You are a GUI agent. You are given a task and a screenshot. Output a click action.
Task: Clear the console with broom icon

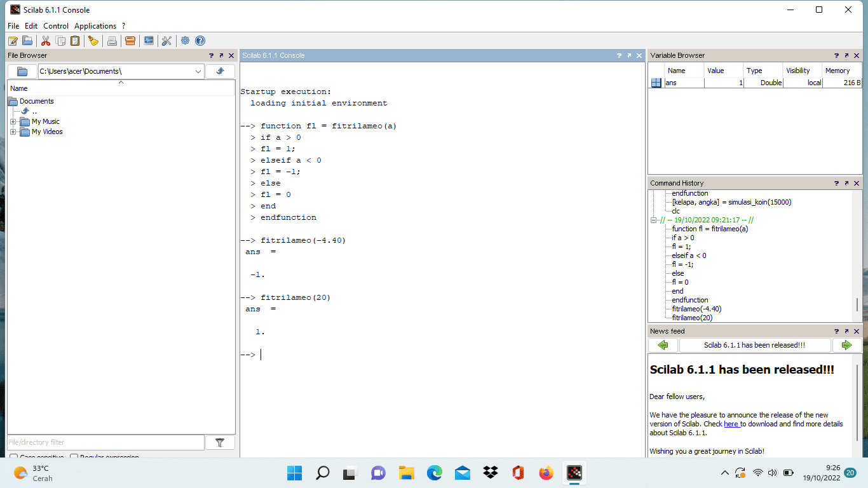93,41
